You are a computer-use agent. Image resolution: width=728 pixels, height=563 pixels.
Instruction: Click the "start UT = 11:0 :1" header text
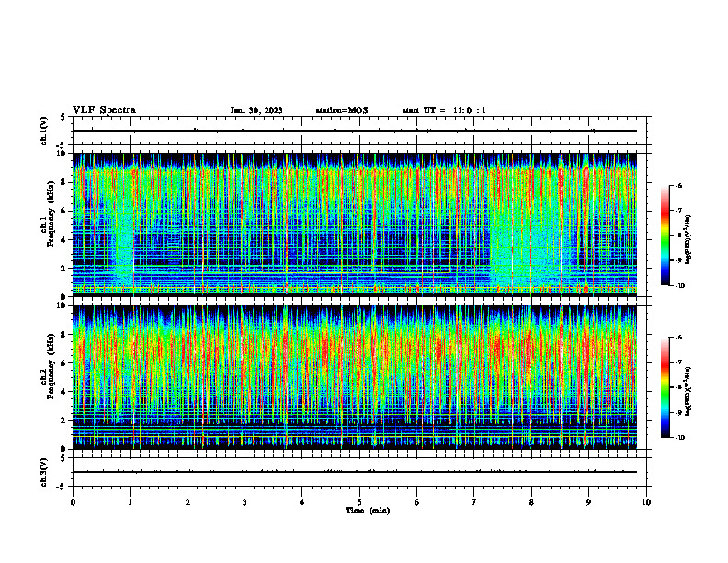click(x=444, y=110)
